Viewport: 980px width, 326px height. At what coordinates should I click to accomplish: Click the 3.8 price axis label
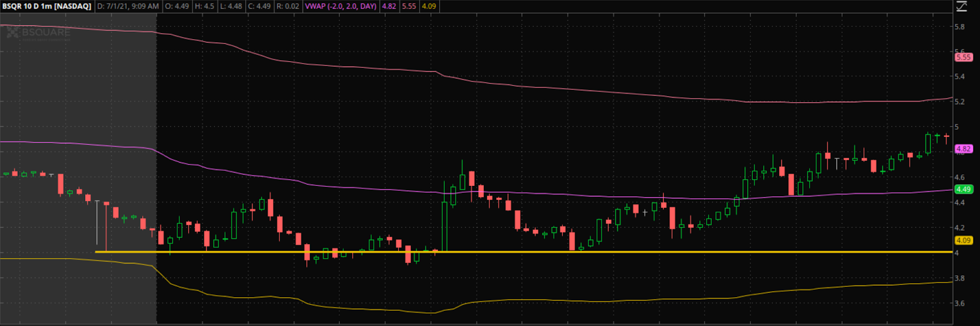coord(960,278)
